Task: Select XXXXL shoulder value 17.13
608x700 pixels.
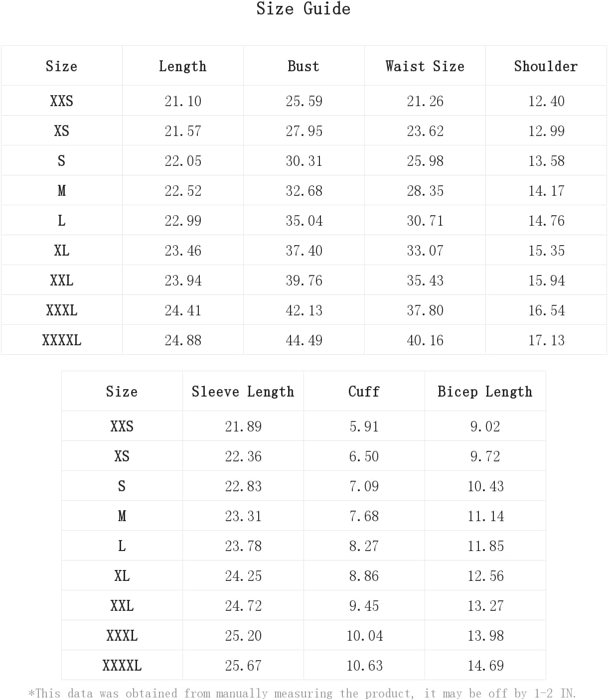Action: click(546, 340)
